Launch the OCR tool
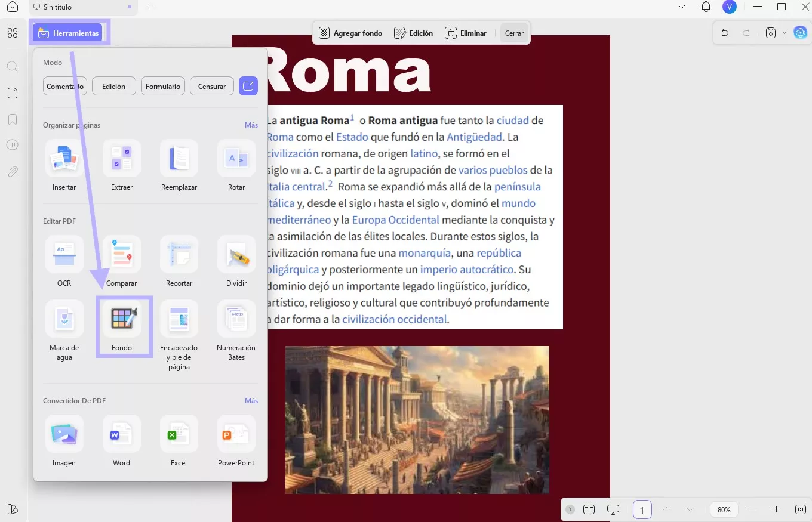 tap(64, 261)
